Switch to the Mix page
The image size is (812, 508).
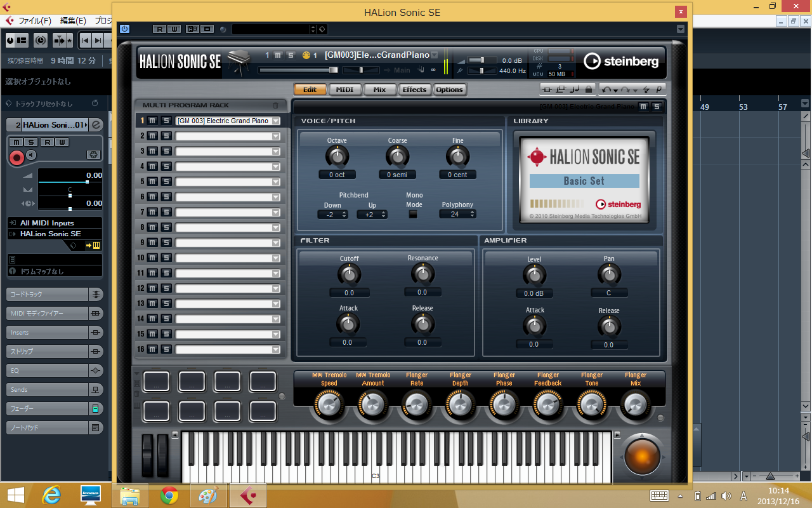pyautogui.click(x=379, y=90)
